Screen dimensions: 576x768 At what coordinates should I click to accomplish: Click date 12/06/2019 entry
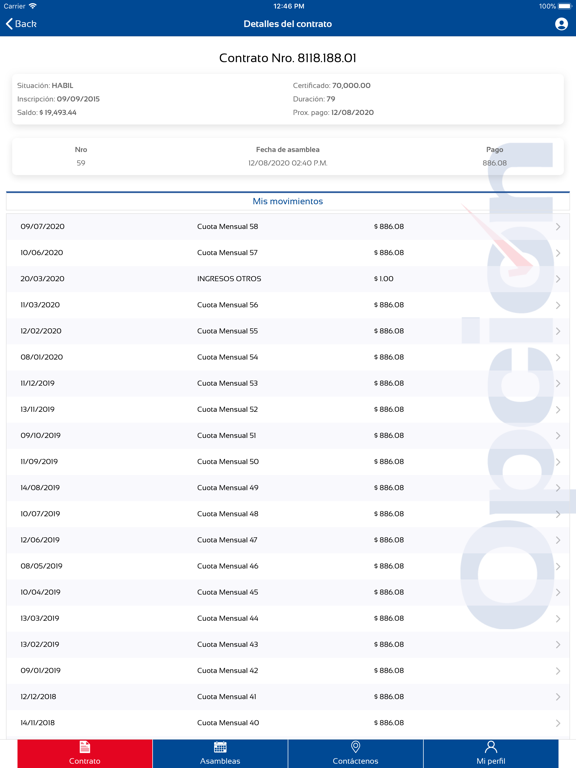tap(40, 540)
